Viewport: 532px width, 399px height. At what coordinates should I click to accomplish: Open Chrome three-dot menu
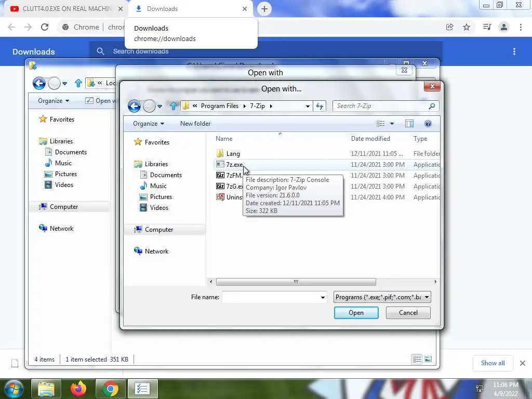[521, 27]
